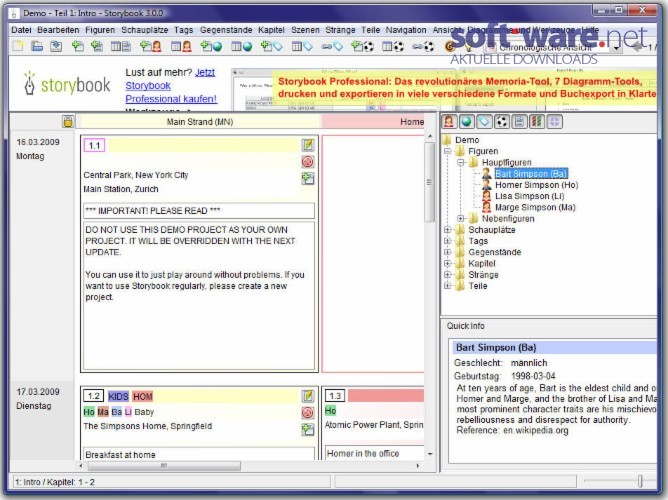Screen dimensions: 668x500
Task: Click the KIDS tag label on scene 1.2
Action: point(118,397)
